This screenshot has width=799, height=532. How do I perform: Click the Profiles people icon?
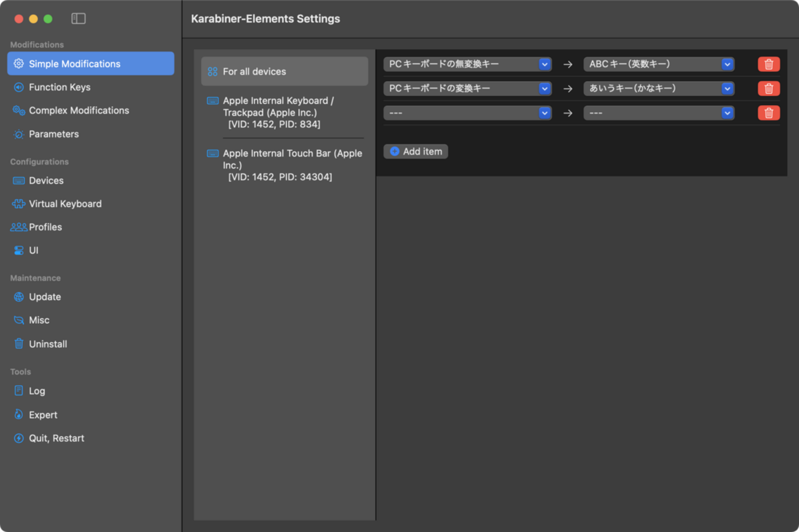(x=18, y=227)
